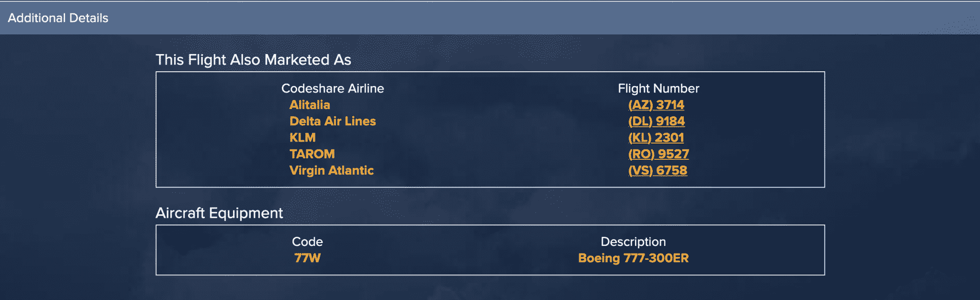Click the Boeing 777-300ER description text
This screenshot has width=980, height=300.
(633, 258)
